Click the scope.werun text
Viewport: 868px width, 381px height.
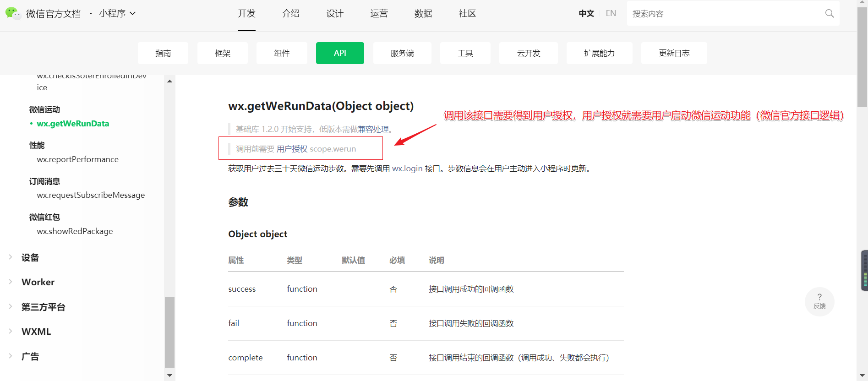coord(333,149)
